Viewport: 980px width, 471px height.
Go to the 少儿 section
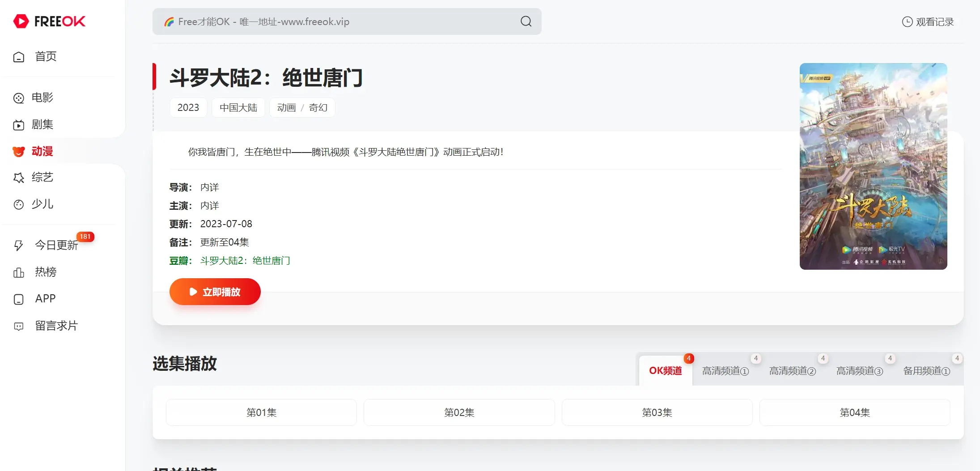(x=42, y=204)
